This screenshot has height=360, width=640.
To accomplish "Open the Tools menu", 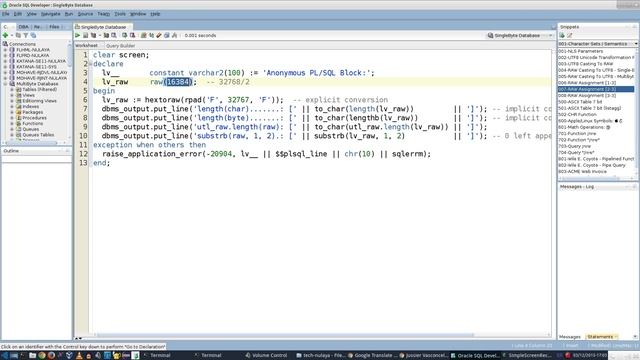I will (120, 14).
